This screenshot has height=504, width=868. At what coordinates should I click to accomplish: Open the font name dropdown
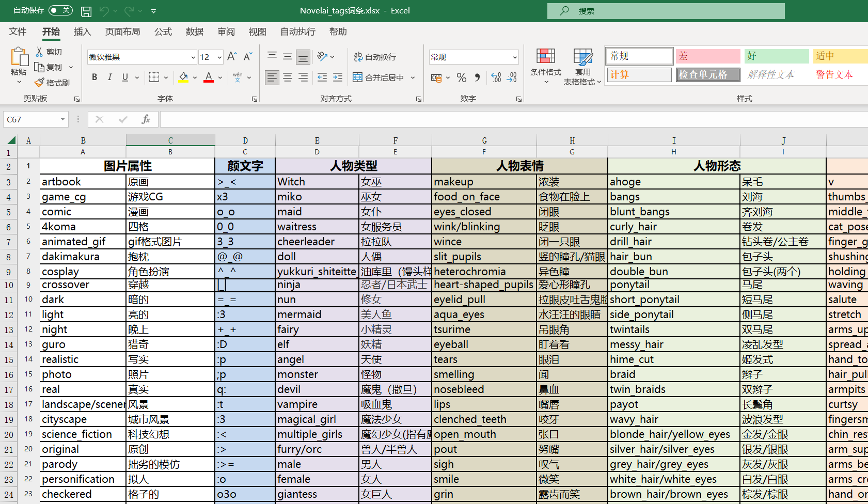[193, 57]
